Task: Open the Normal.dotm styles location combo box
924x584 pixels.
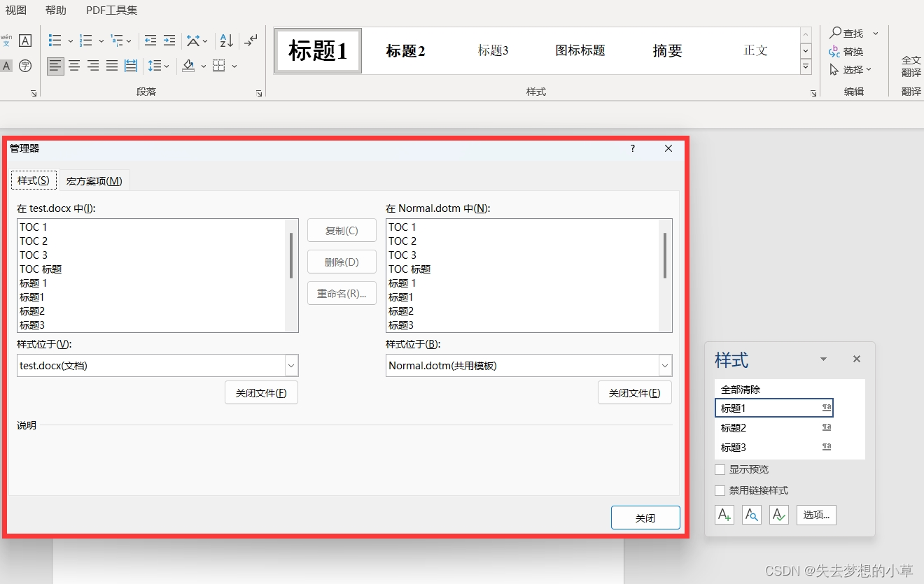Action: coord(528,365)
